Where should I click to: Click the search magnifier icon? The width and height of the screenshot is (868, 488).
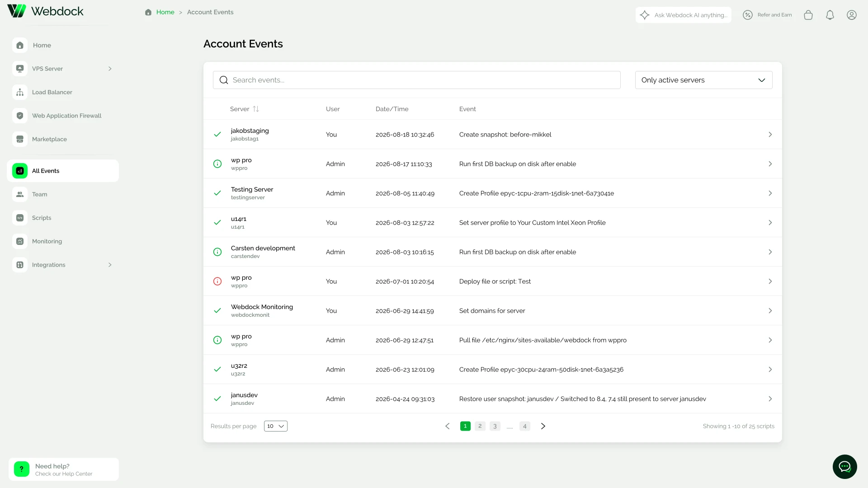coord(224,80)
